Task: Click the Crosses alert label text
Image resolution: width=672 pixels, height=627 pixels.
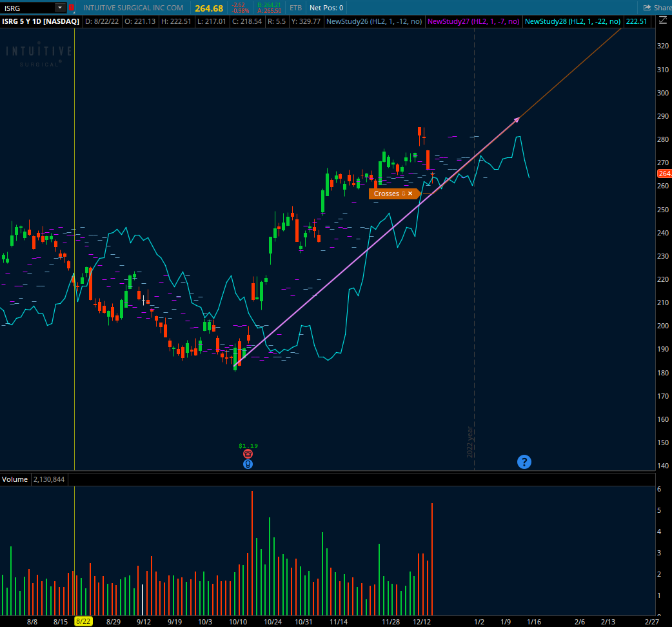Action: coord(386,194)
